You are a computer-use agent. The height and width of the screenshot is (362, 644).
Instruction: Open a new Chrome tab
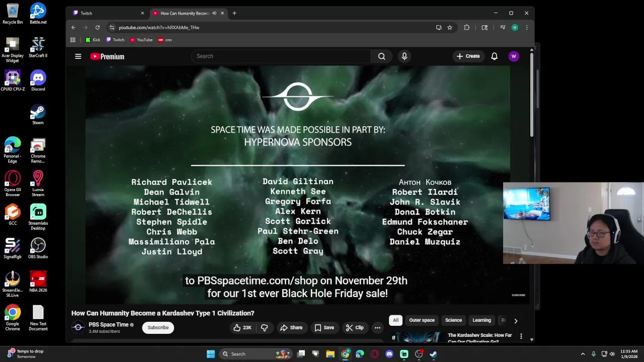[x=234, y=13]
